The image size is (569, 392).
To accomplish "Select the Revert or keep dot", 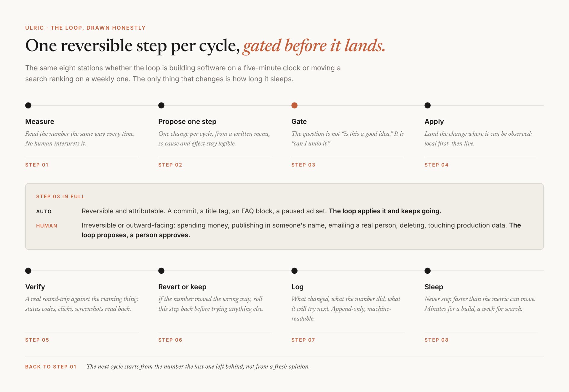I will point(161,271).
